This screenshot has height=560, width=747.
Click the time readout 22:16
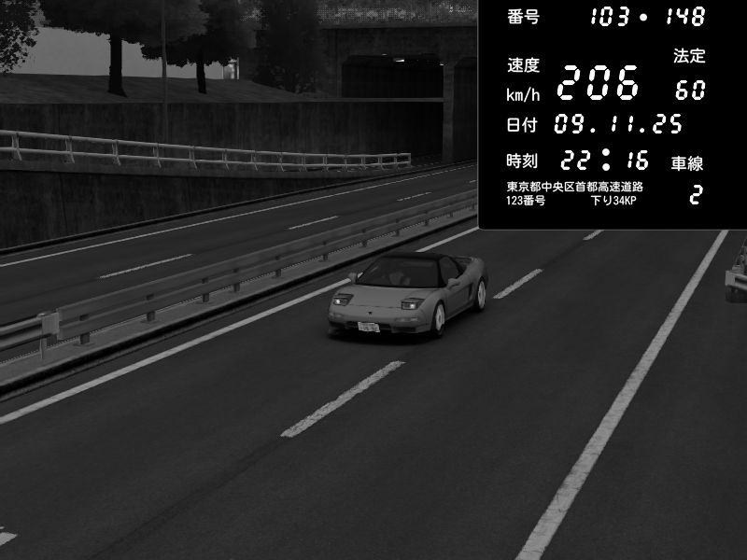pos(604,160)
